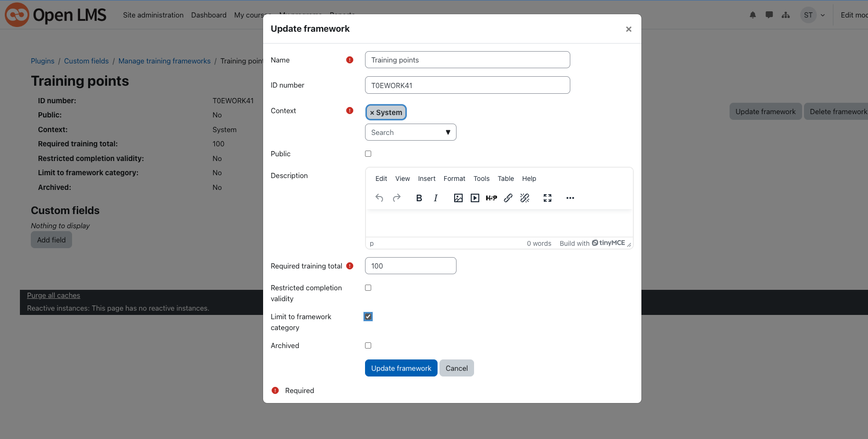The width and height of the screenshot is (868, 439).
Task: Insert H5P content icon
Action: point(492,198)
